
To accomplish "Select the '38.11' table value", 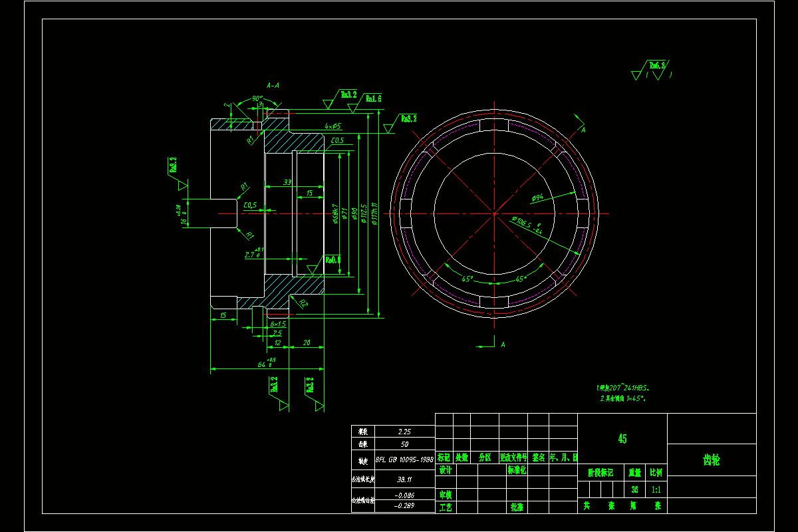I will 405,478.
